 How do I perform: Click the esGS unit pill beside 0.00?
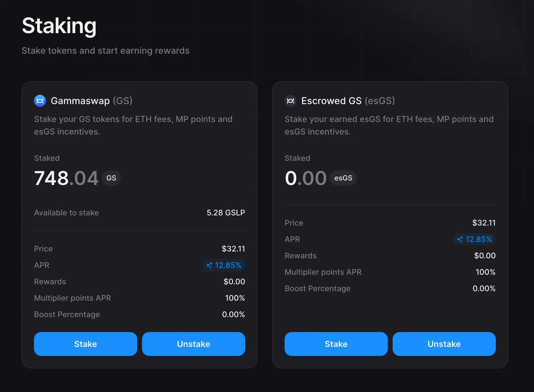pos(343,178)
